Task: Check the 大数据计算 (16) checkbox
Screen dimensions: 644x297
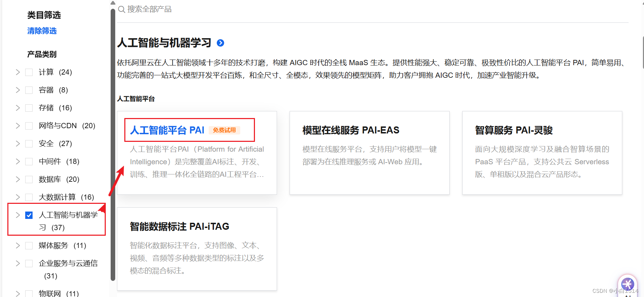Action: click(x=29, y=198)
